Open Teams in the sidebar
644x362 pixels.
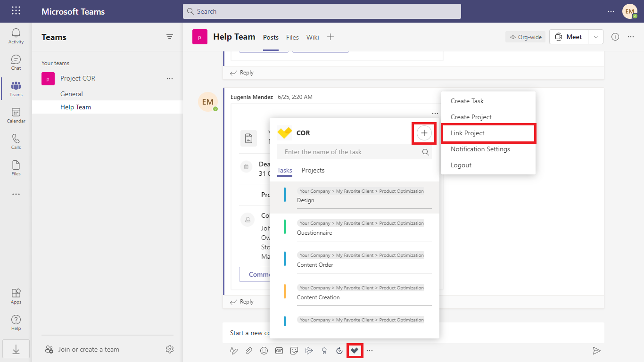(x=16, y=89)
